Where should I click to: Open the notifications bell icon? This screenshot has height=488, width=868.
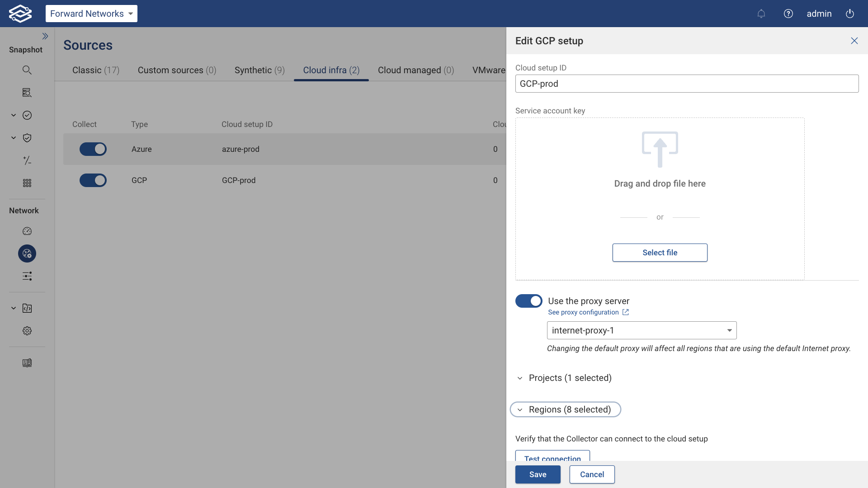[x=761, y=14]
